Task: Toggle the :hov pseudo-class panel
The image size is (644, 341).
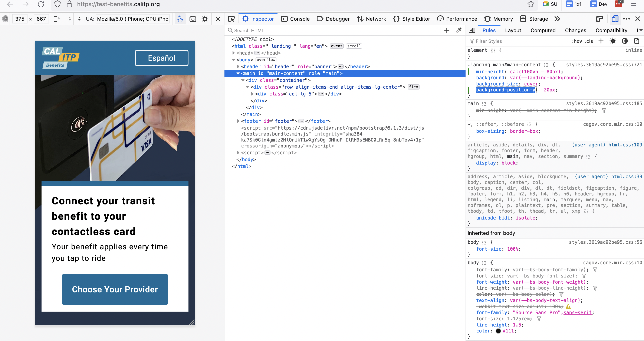Action: (577, 41)
